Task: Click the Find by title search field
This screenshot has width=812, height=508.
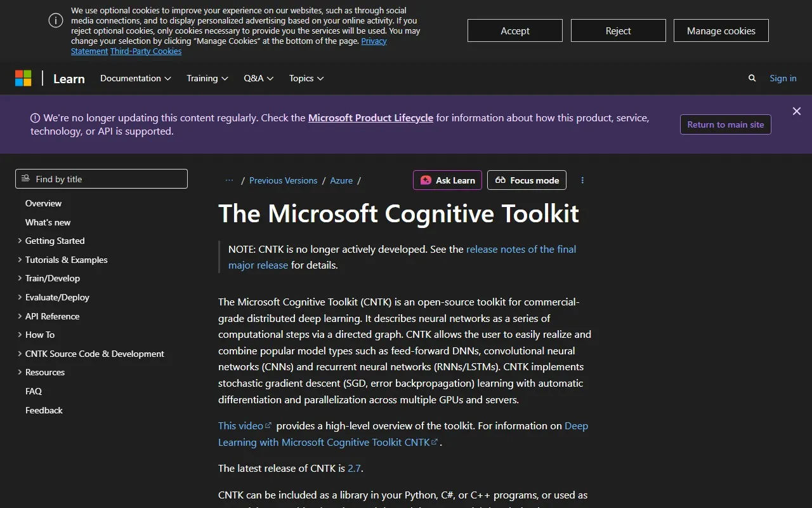Action: pos(101,178)
